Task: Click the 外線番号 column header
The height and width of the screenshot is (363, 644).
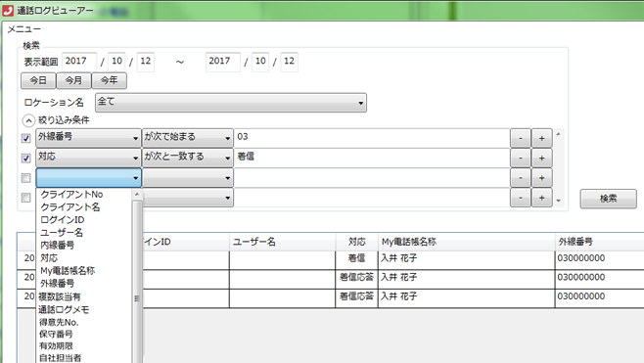Action: point(599,242)
